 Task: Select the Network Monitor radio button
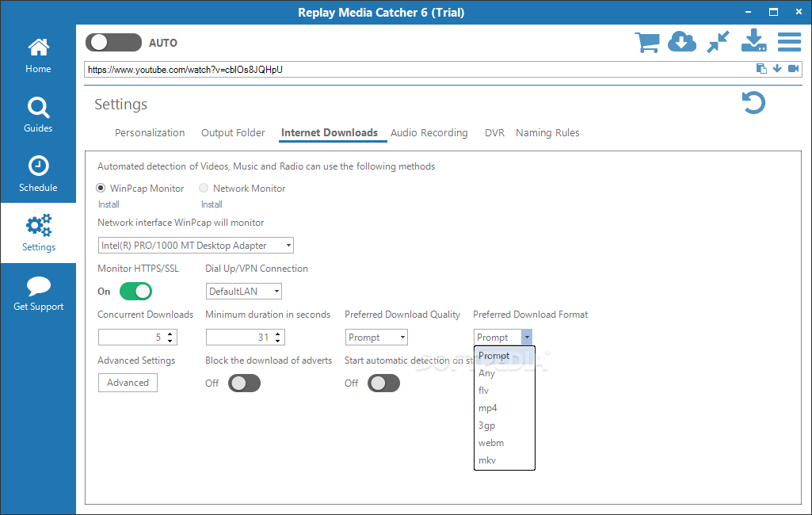(204, 188)
